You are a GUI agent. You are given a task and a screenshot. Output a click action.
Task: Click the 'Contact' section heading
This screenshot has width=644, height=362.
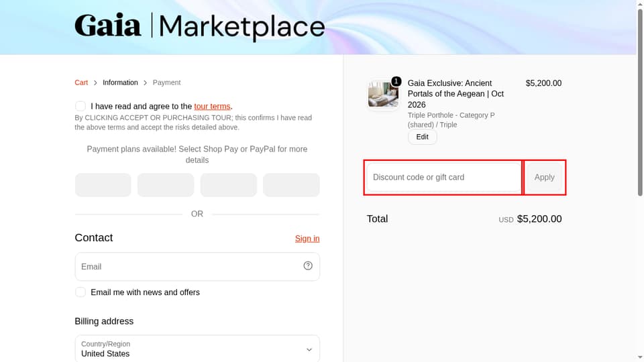[94, 237]
